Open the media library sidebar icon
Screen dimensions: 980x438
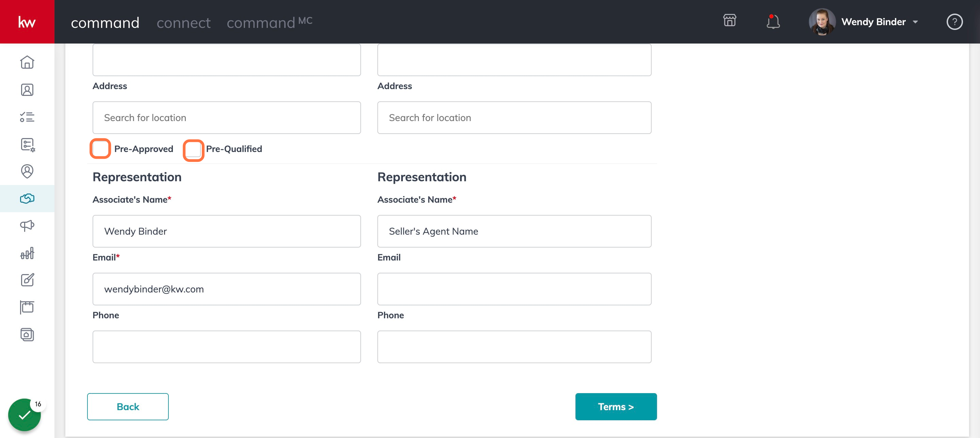(x=27, y=335)
